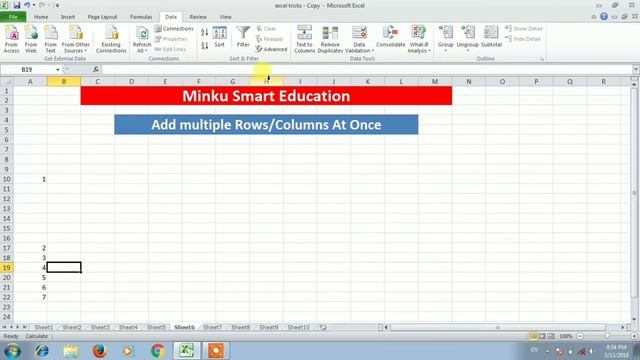Expand What-If Analysis menu
The width and height of the screenshot is (640, 360).
(419, 39)
